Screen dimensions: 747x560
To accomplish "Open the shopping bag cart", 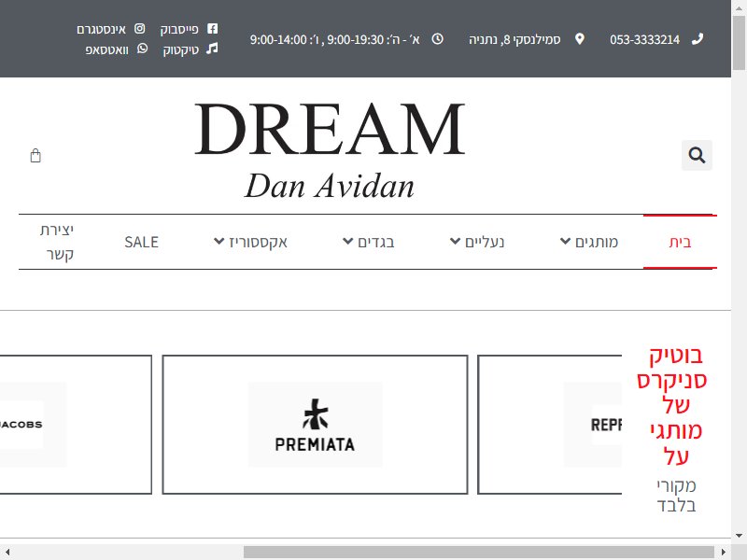I will coord(35,156).
